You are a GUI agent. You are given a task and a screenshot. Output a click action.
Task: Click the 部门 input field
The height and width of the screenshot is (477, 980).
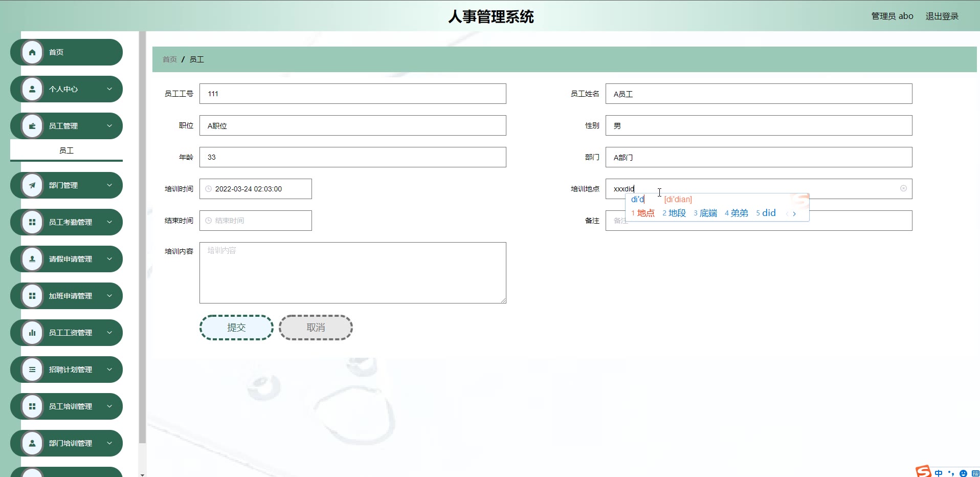tap(759, 157)
